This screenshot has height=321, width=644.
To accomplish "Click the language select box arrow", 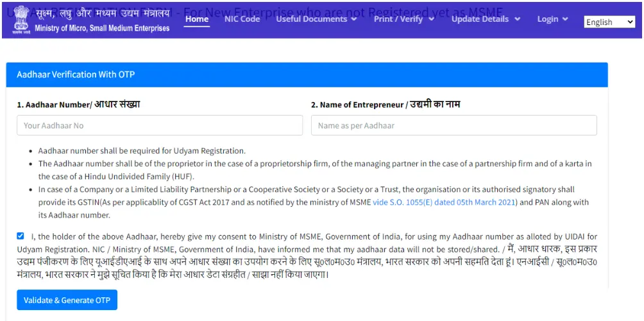I will pyautogui.click(x=631, y=22).
